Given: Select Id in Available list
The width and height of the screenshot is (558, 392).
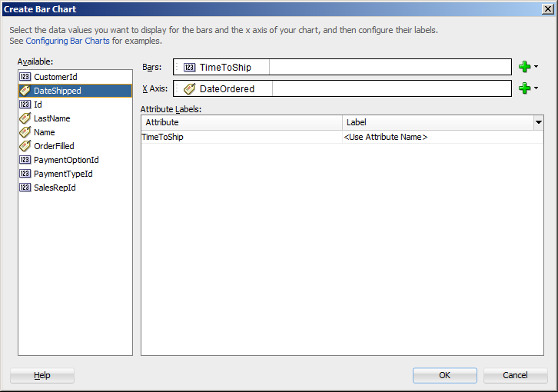Looking at the screenshot, I should point(75,105).
